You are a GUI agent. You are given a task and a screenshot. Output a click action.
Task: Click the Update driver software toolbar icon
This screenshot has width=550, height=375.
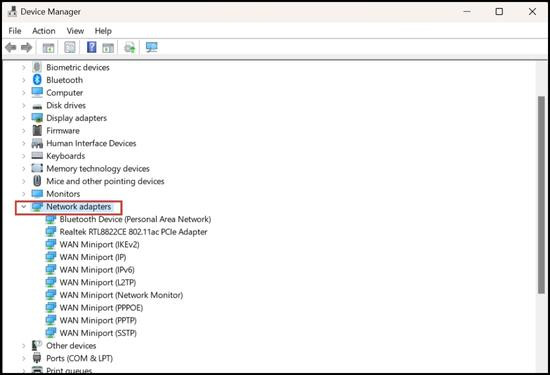[x=129, y=47]
